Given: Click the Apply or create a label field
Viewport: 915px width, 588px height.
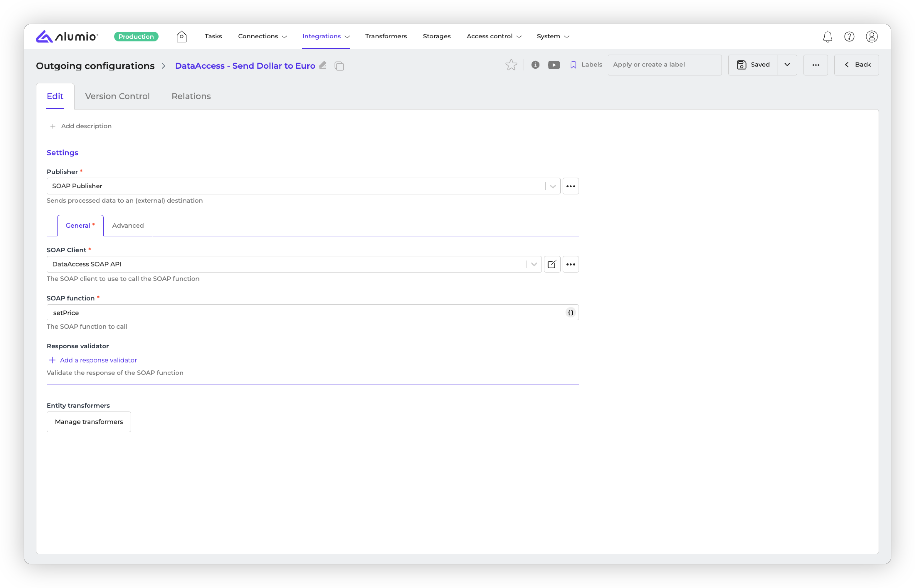Looking at the screenshot, I should point(664,65).
